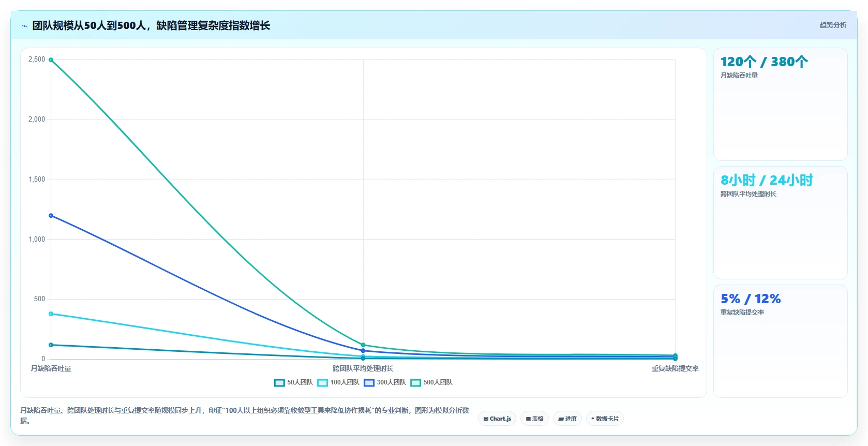Click the 500人团队 point above 跨团队平均处理时长
The width and height of the screenshot is (868, 446).
[363, 345]
